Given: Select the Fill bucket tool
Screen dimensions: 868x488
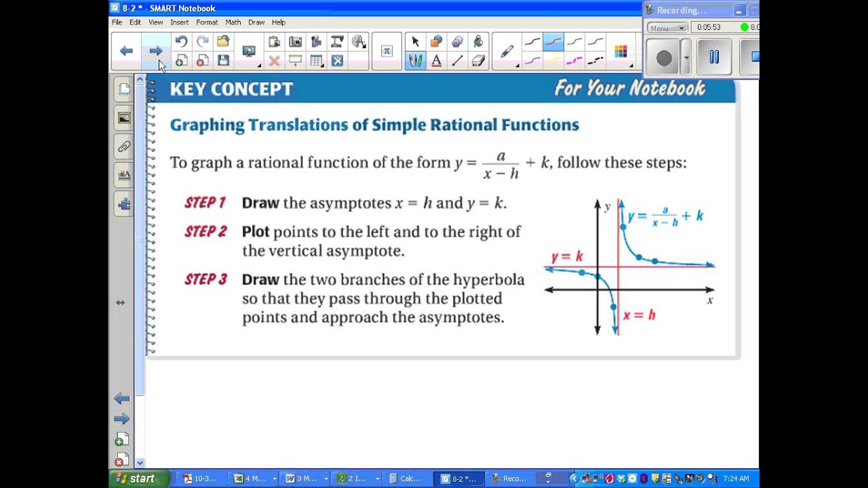Looking at the screenshot, I should click(x=478, y=41).
